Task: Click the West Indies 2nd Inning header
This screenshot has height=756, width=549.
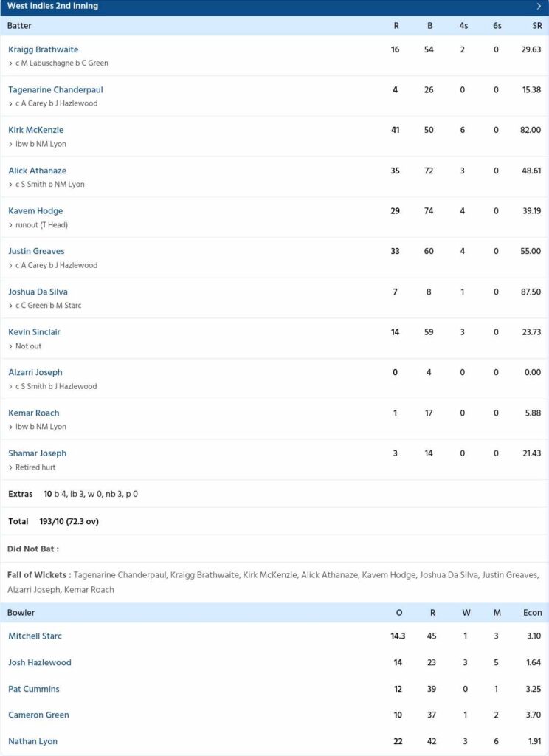Action: [274, 7]
